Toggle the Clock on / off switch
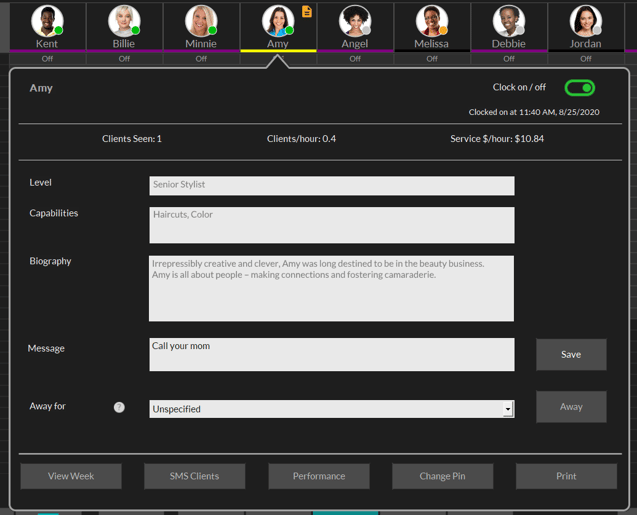This screenshot has height=515, width=637. 579,88
